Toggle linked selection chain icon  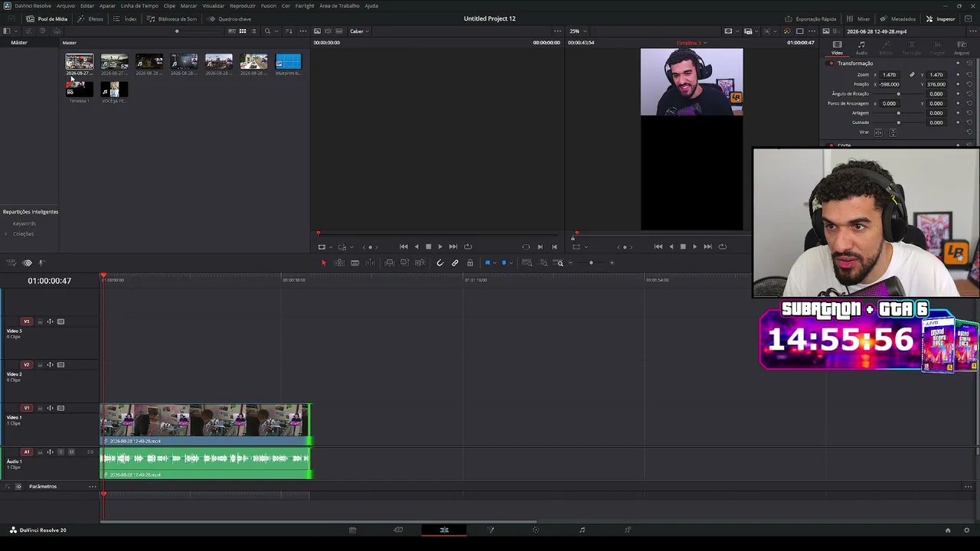(x=455, y=263)
